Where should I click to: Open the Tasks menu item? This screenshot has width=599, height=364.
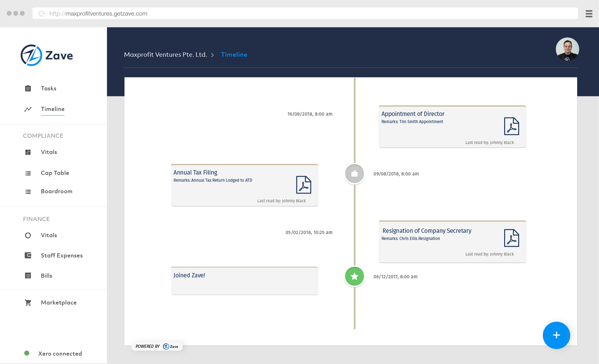click(49, 89)
